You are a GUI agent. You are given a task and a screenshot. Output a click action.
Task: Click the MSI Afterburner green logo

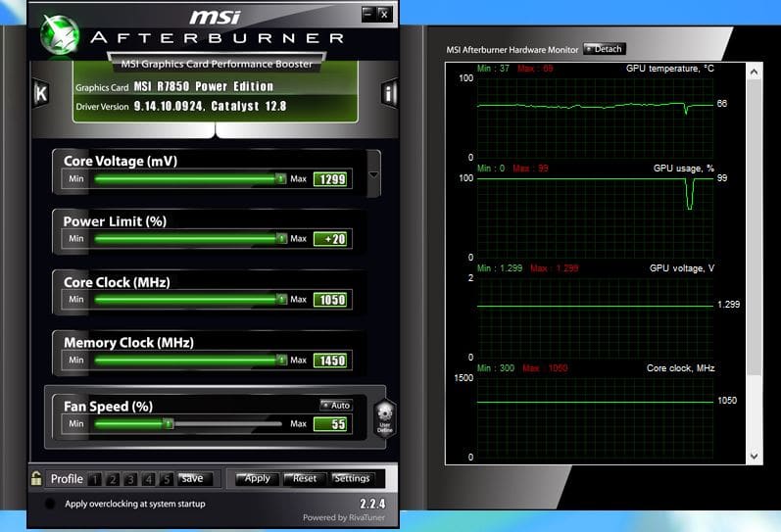click(60, 35)
